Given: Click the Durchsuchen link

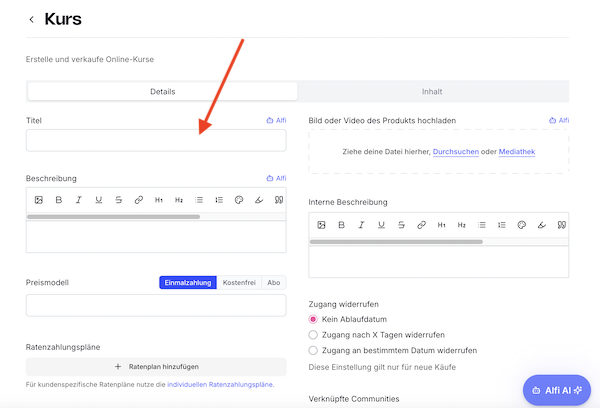Looking at the screenshot, I should tap(456, 152).
